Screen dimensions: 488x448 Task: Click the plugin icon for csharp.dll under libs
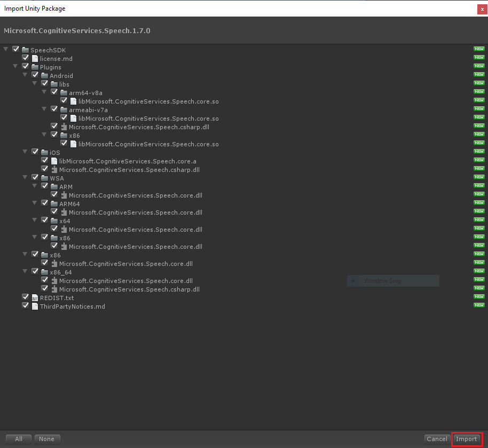click(x=64, y=127)
